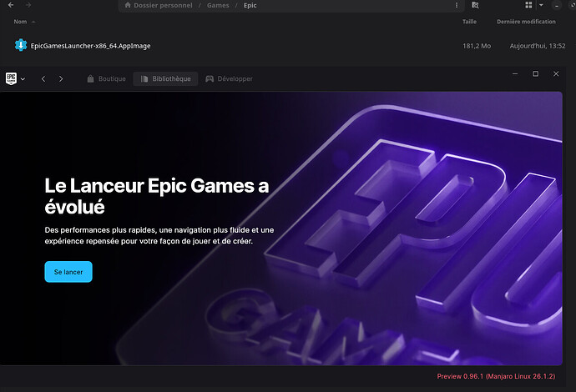Click the Développer gamepad icon
This screenshot has width=576, height=392.
(210, 78)
